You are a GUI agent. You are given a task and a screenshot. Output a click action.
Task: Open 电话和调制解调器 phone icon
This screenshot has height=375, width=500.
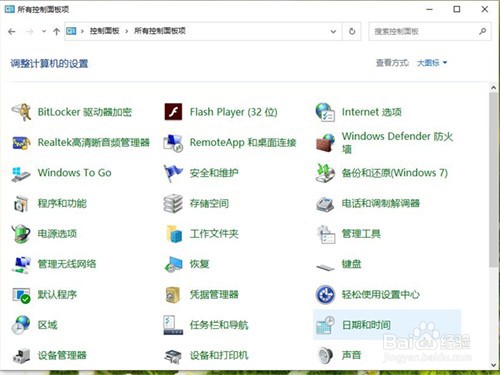click(325, 204)
